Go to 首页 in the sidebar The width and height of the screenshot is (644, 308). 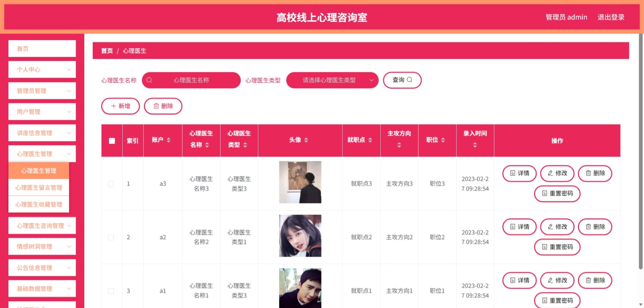42,49
